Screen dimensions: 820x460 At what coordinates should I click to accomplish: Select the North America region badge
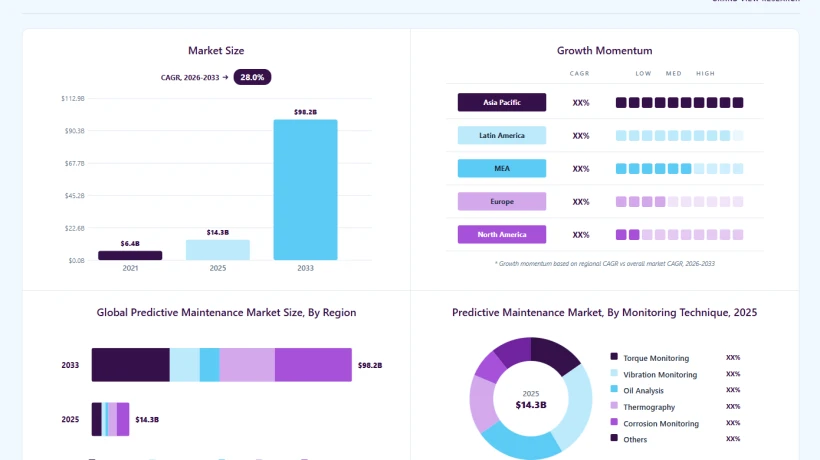tap(502, 234)
